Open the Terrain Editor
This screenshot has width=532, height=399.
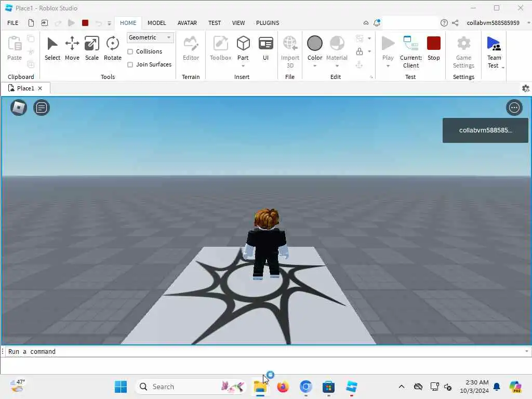191,48
